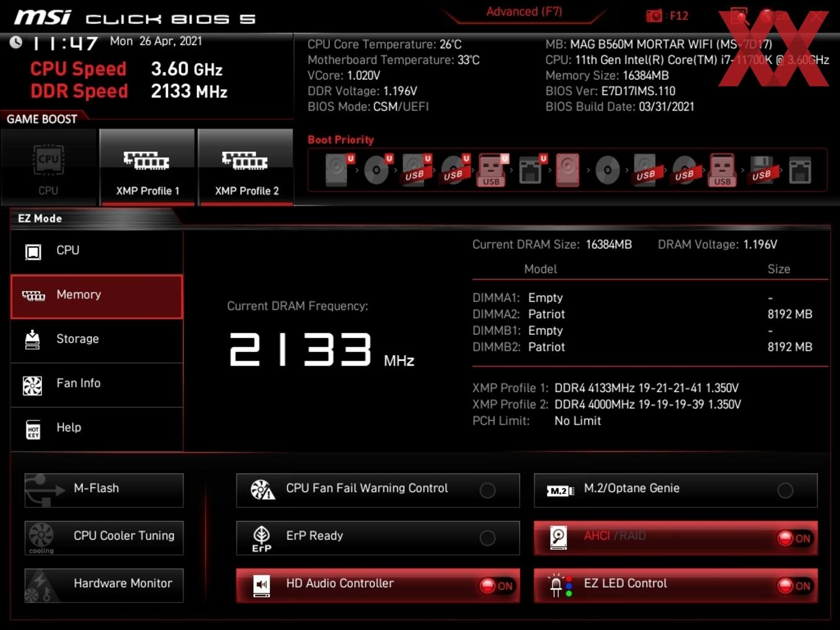The image size is (840, 630).
Task: Click the XMP Profile 1 timing text
Action: click(x=647, y=388)
